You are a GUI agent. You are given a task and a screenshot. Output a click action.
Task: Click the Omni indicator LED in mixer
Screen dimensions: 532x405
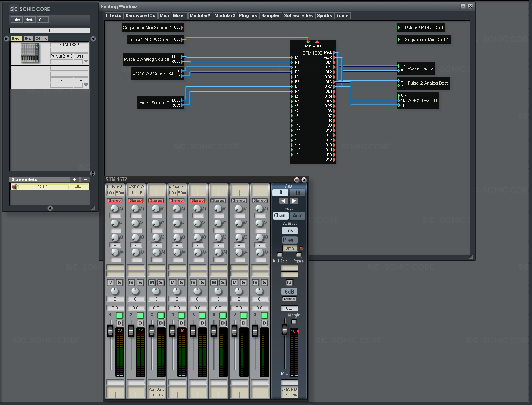click(301, 248)
